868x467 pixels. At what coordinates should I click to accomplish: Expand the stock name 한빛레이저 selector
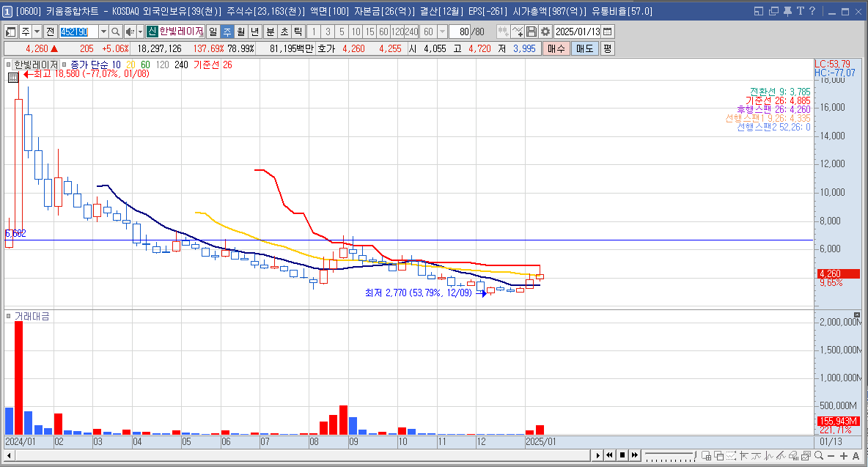click(x=182, y=32)
